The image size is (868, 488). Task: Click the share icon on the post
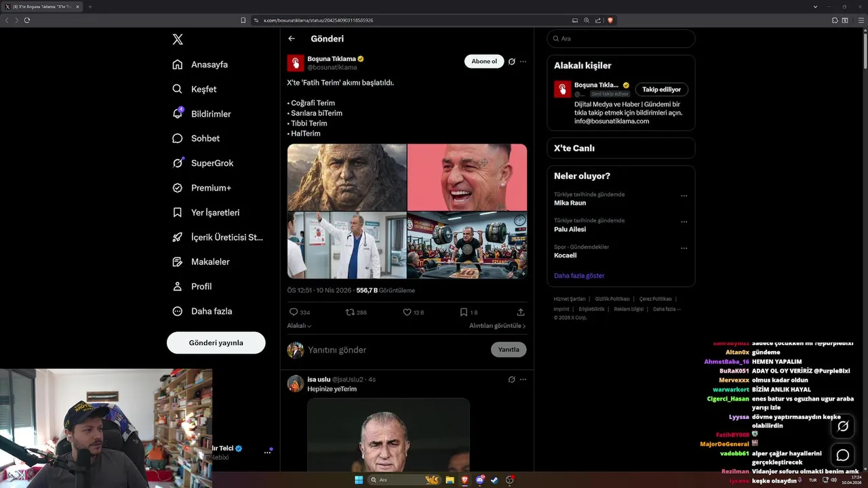[x=521, y=312]
